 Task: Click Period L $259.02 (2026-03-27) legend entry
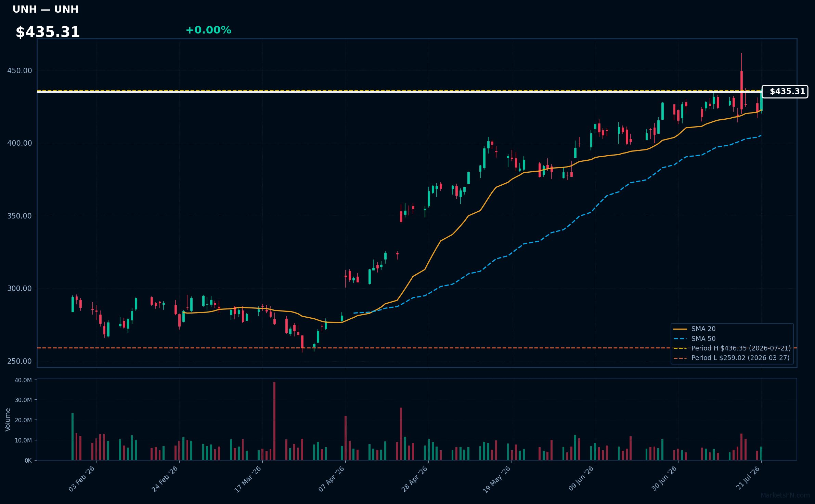[732, 358]
